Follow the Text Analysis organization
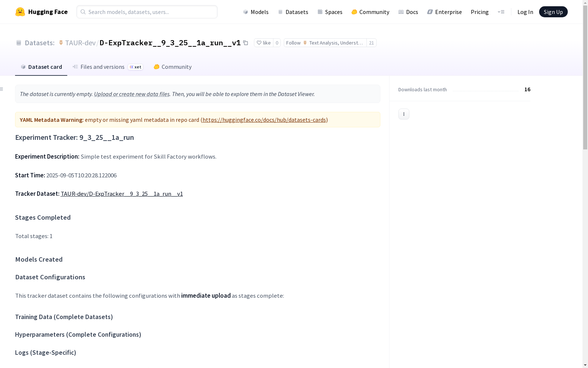Image resolution: width=588 pixels, height=368 pixels. tap(325, 43)
